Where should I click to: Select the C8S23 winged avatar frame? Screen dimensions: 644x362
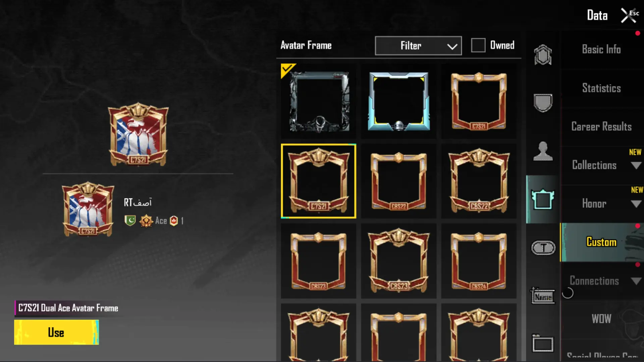[399, 261]
